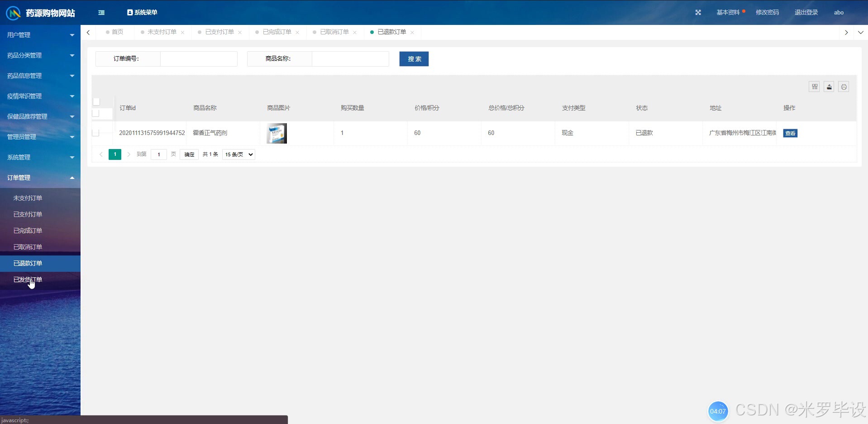This screenshot has width=868, height=424.
Task: Open 已发货订单 in the sidebar
Action: click(40, 279)
